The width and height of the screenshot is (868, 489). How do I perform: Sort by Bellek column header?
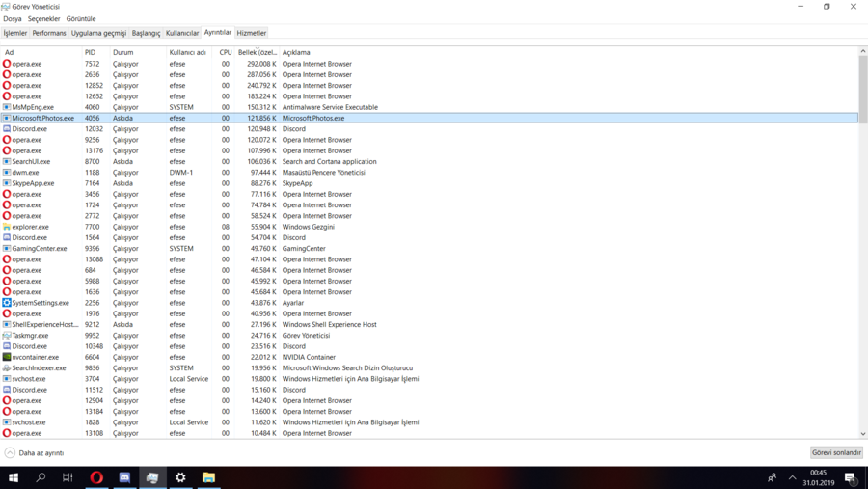[257, 53]
